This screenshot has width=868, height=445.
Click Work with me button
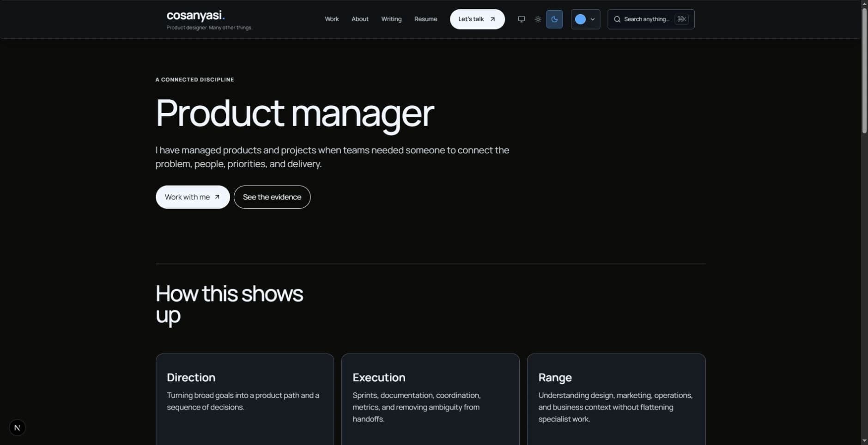click(x=193, y=197)
